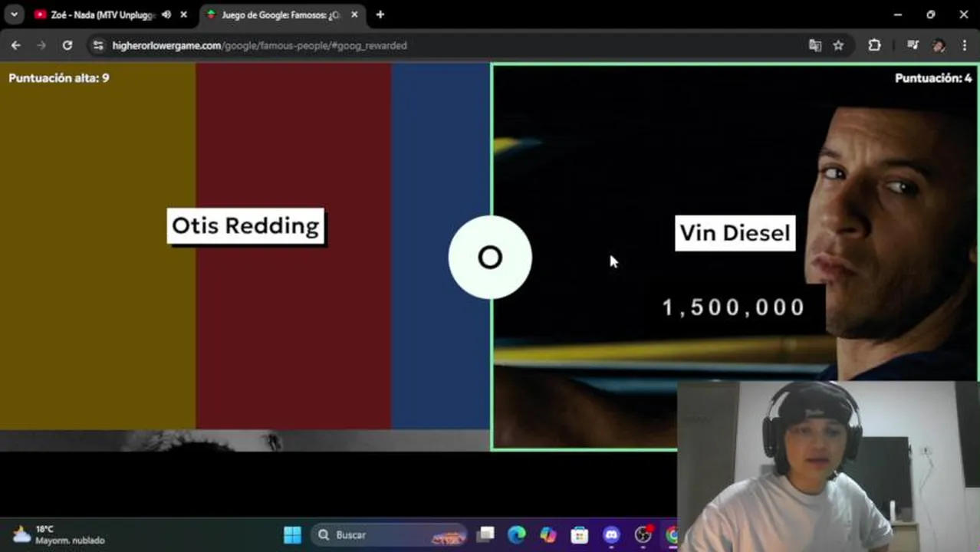Mute audio on the Zoé - Nada tab

[166, 15]
